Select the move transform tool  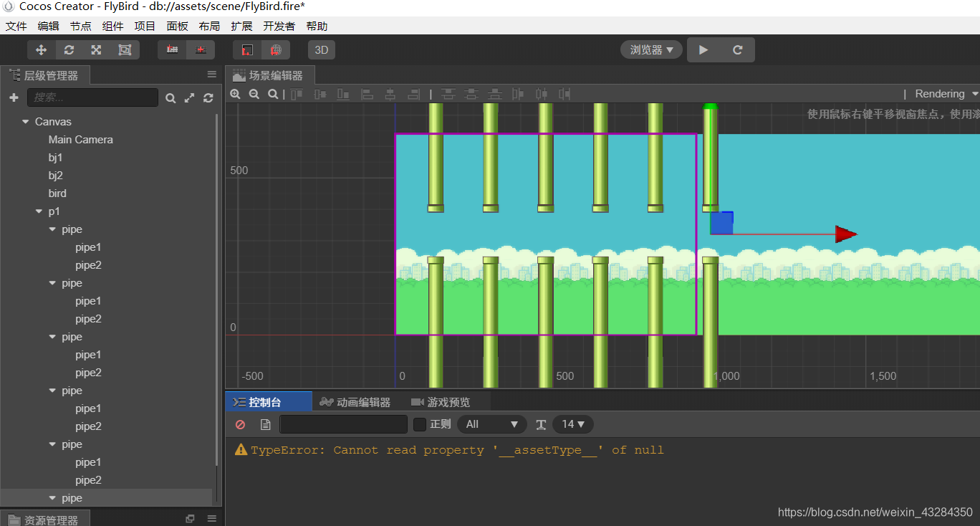click(41, 50)
